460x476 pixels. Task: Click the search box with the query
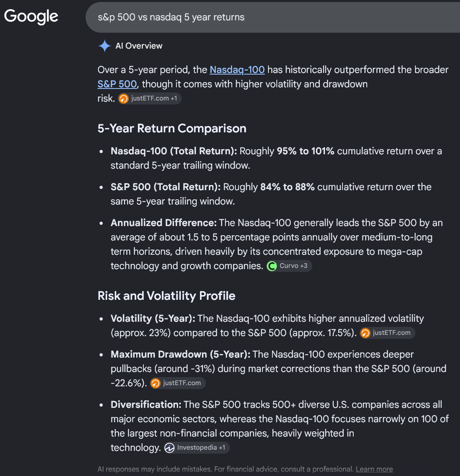click(x=272, y=17)
